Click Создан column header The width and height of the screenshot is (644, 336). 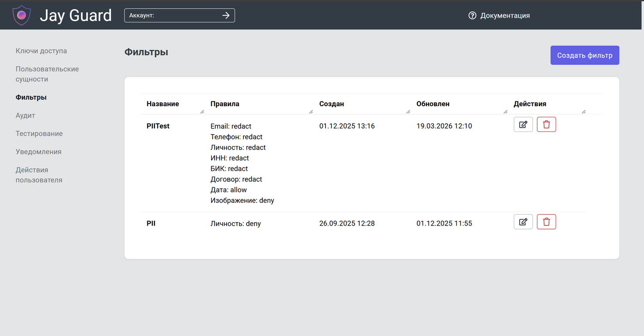pyautogui.click(x=331, y=104)
